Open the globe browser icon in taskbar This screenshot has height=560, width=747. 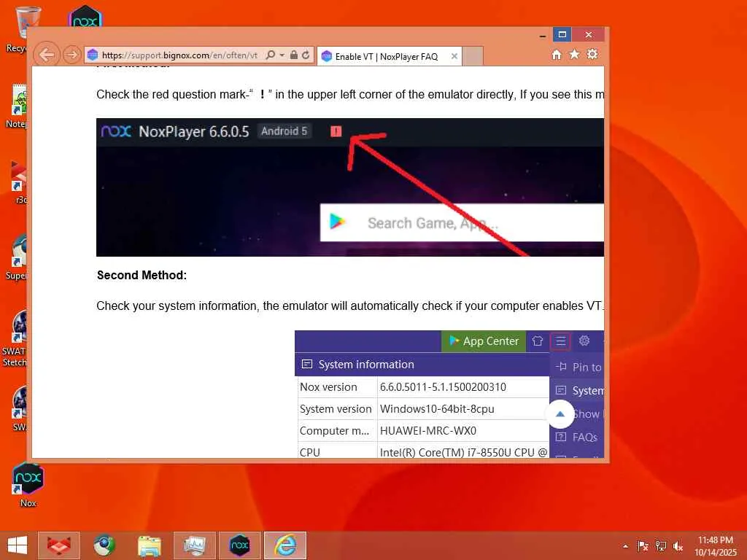click(104, 545)
